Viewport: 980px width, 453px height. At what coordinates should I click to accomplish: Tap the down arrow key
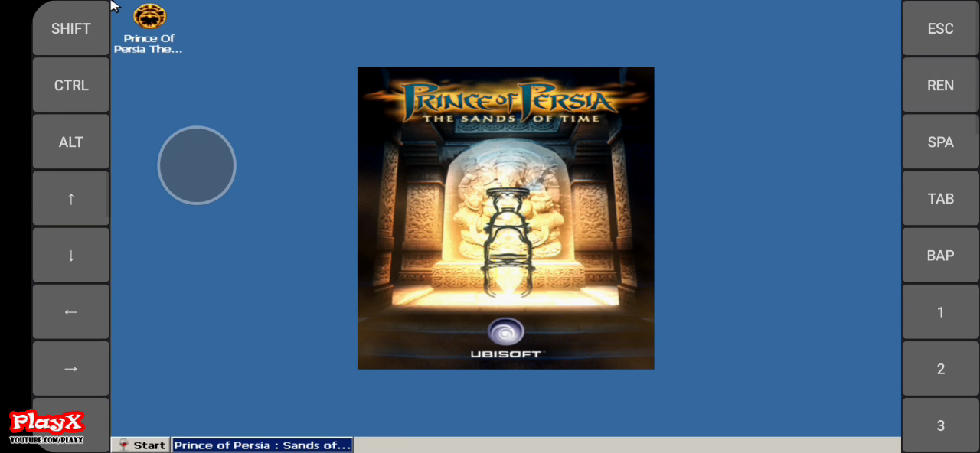pyautogui.click(x=71, y=255)
